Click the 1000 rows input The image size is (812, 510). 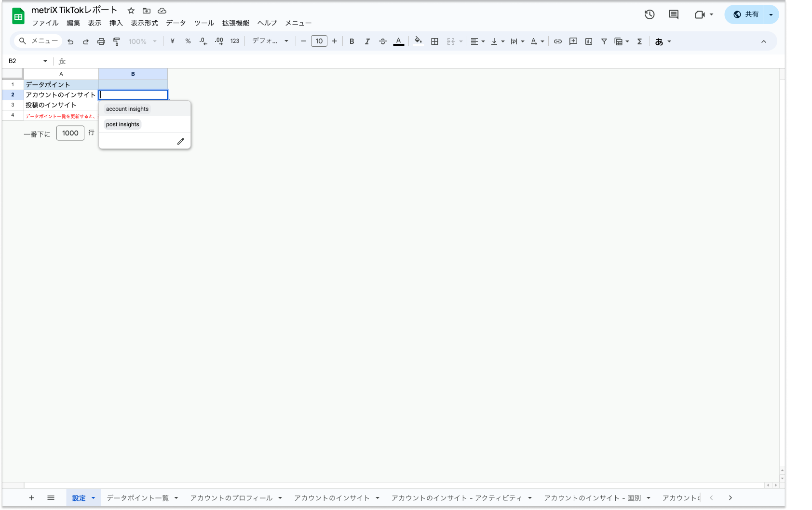point(70,133)
